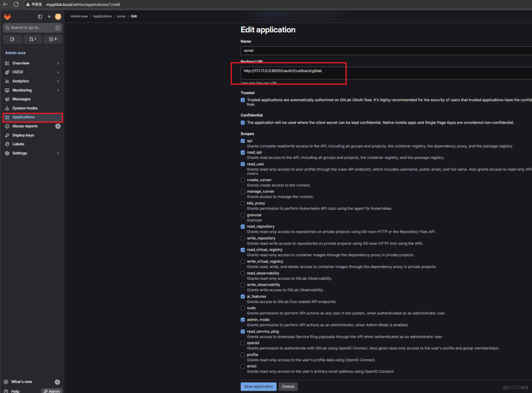Click the Cancel button

pos(288,386)
